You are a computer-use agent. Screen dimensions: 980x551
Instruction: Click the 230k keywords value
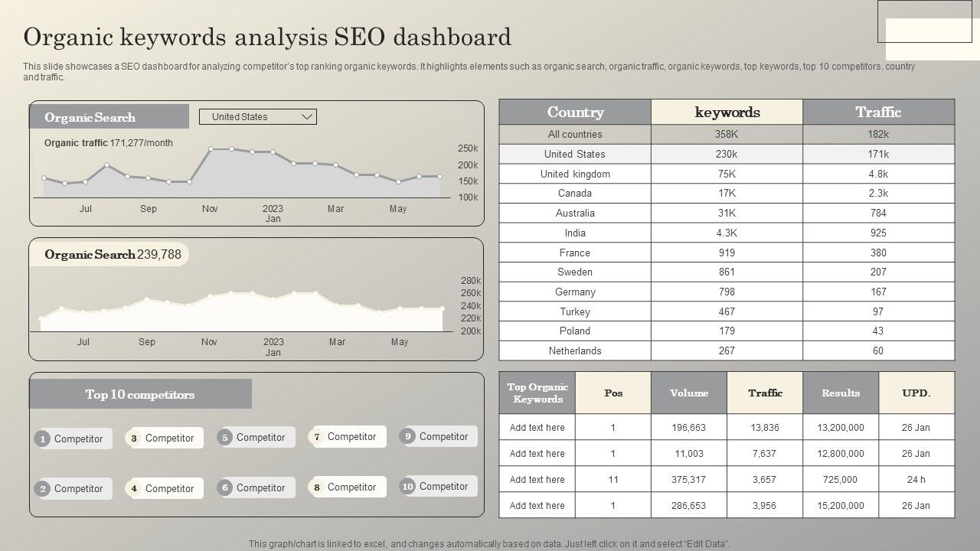[727, 154]
